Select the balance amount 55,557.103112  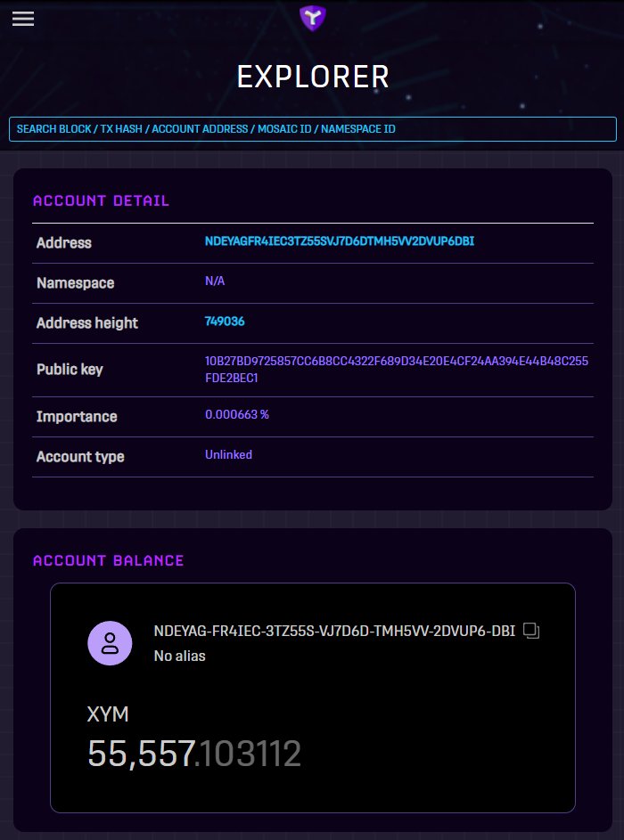194,754
